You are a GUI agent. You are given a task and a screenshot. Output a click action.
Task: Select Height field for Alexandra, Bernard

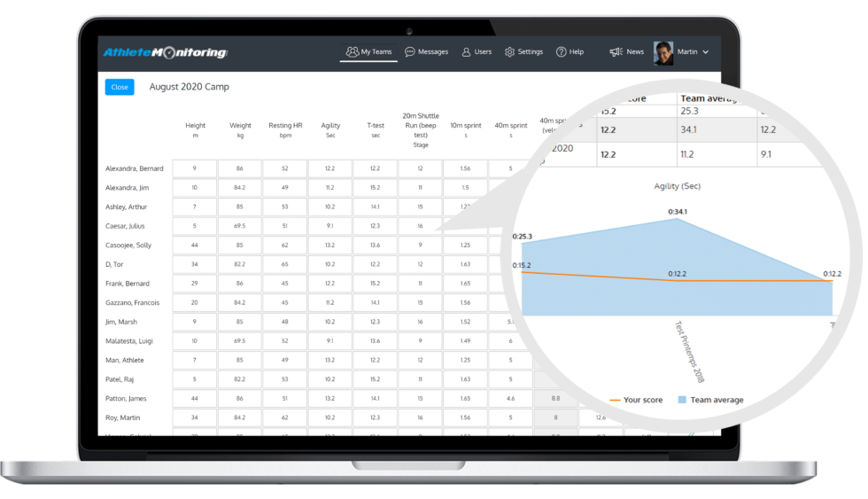click(195, 168)
